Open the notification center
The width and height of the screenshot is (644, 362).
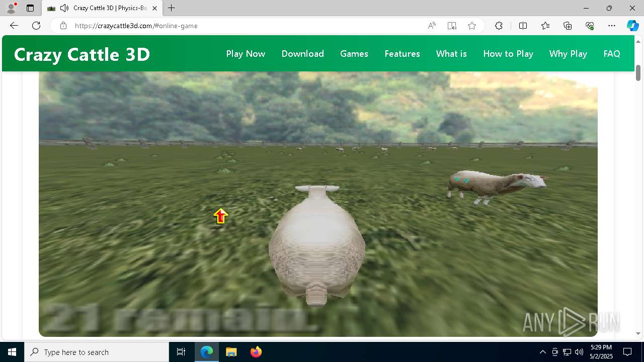627,352
